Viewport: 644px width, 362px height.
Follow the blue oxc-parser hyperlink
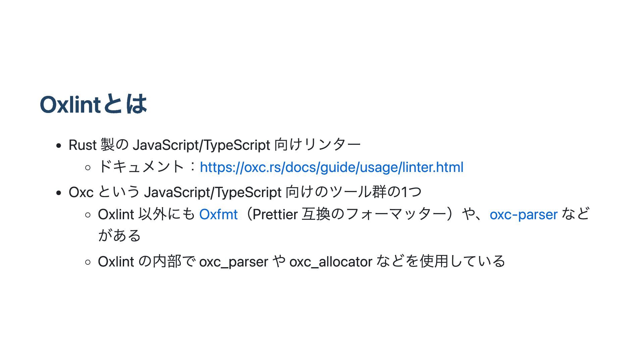coord(523,215)
